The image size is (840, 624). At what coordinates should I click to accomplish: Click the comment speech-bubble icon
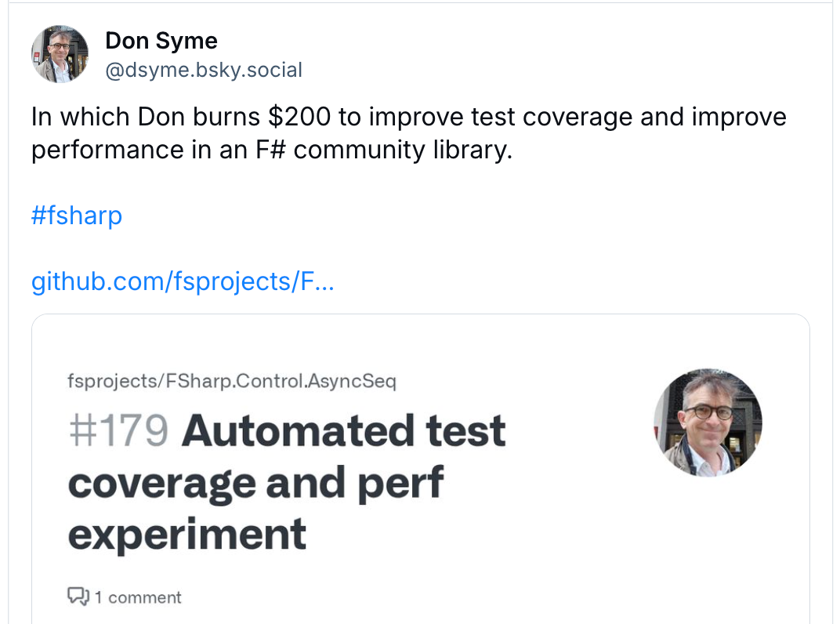pos(78,597)
